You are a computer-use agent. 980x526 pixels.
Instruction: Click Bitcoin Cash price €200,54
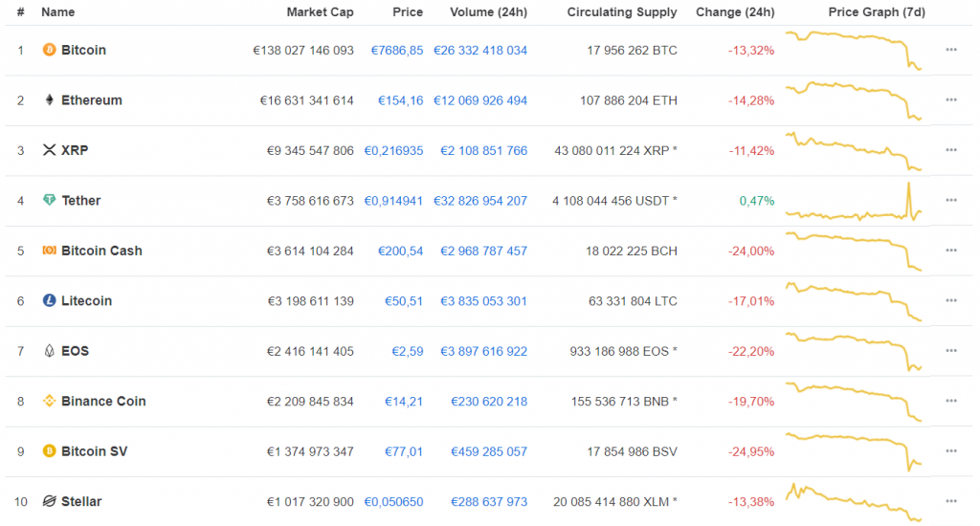[401, 251]
